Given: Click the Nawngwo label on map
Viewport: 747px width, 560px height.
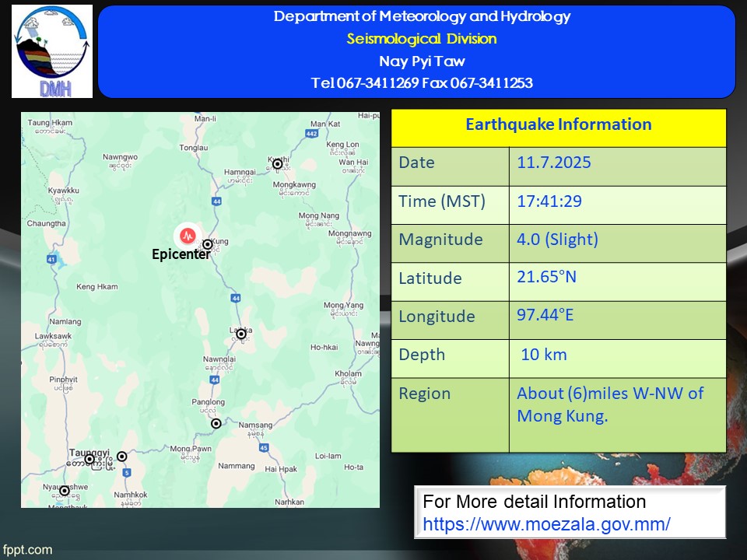Looking at the screenshot, I should point(120,157).
